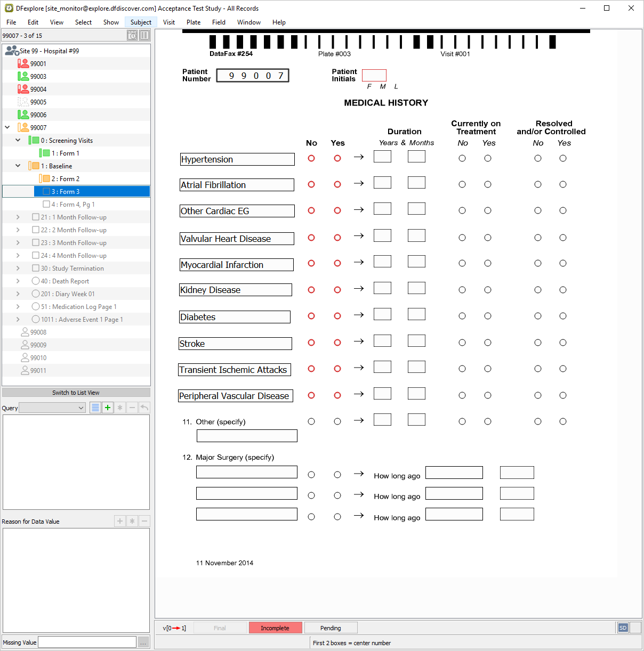The width and height of the screenshot is (644, 651).
Task: Click Switch to List View button
Action: coord(76,393)
